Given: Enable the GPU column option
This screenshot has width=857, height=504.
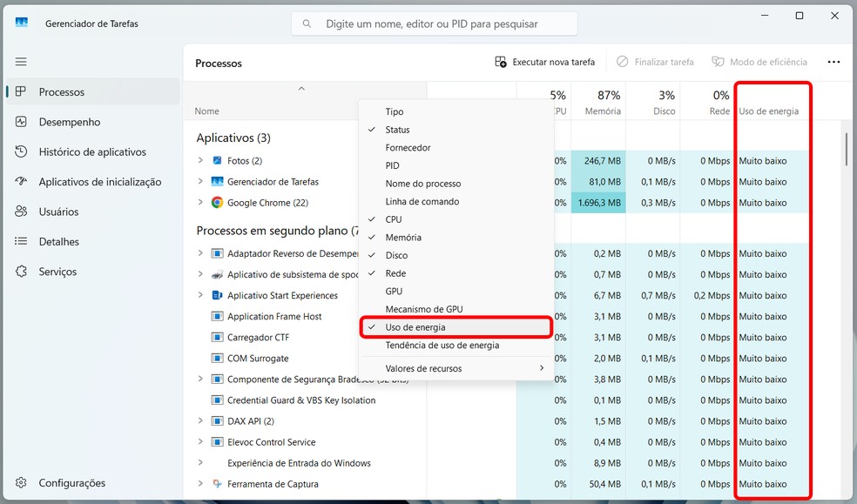Looking at the screenshot, I should (394, 292).
